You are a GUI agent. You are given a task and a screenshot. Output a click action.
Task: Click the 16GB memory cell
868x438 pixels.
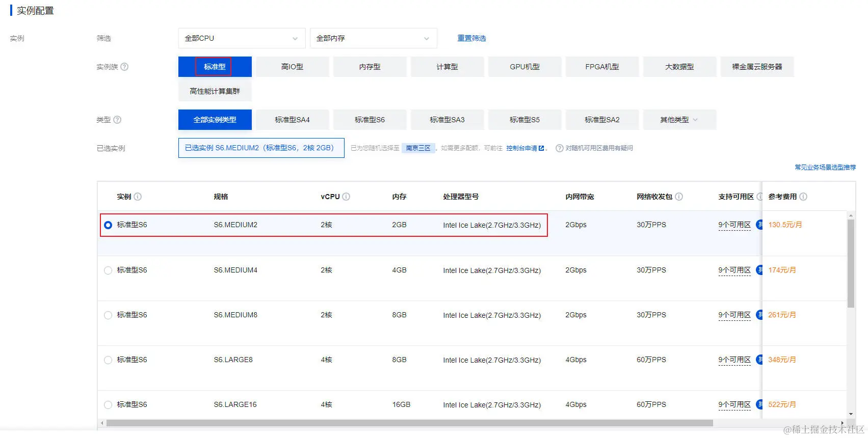tap(401, 405)
